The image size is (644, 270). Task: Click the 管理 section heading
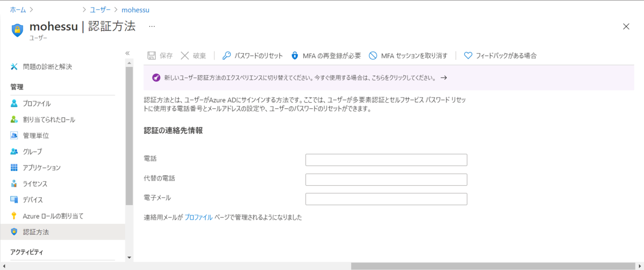click(17, 87)
